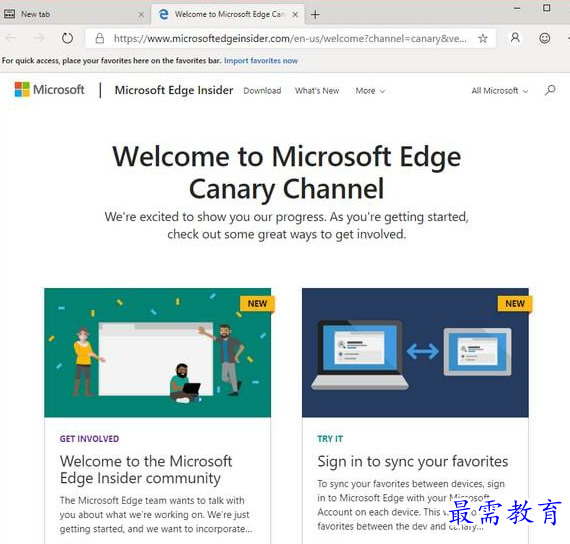Send feedback with the smiley icon
This screenshot has width=570, height=544.
tap(545, 38)
